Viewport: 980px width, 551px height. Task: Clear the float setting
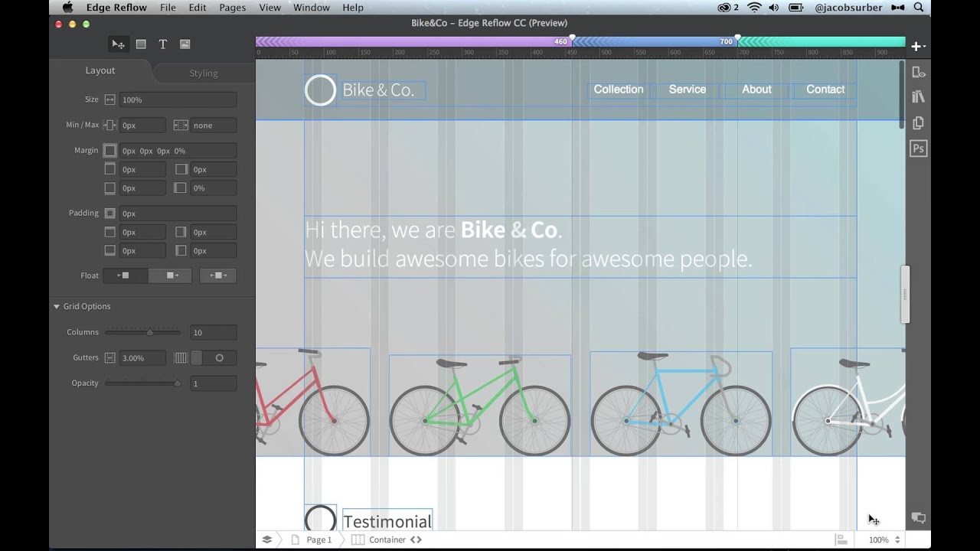pos(218,275)
